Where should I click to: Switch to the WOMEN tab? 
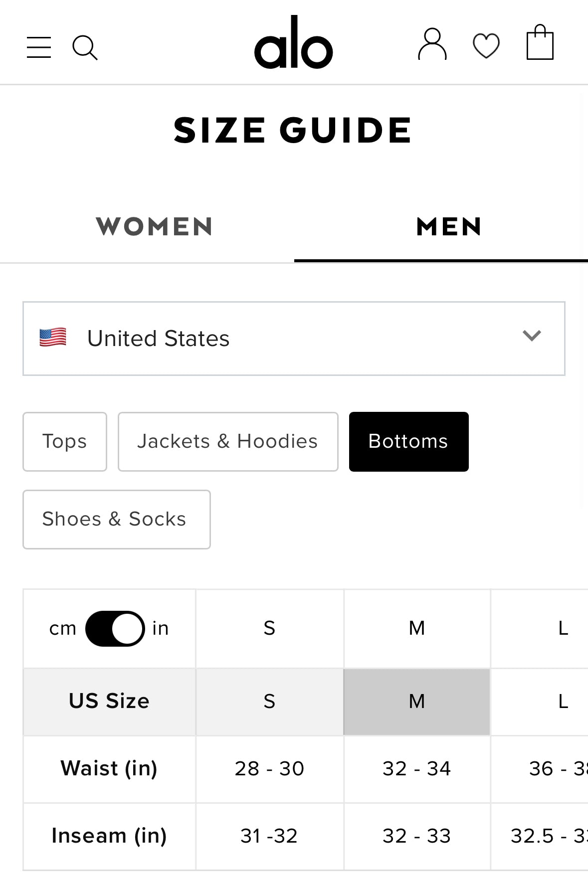[x=154, y=227]
